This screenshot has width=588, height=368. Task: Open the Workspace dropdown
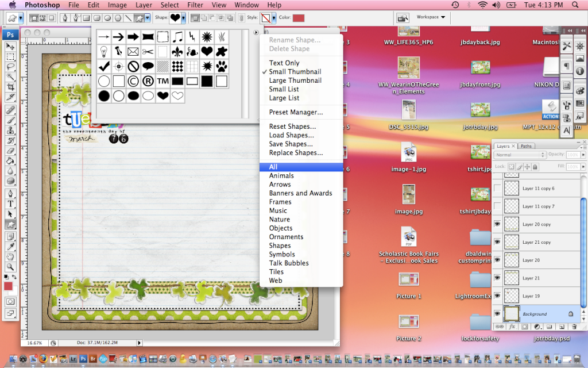coord(431,17)
